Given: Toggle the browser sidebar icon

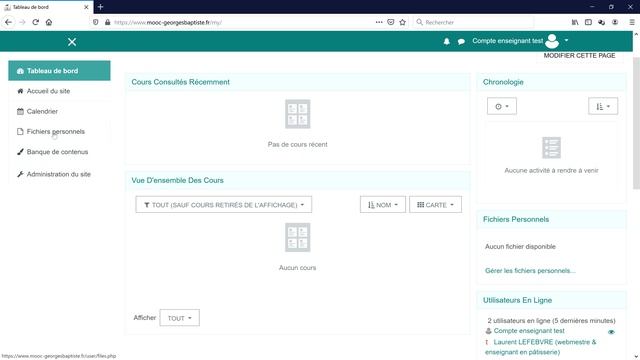Looking at the screenshot, I should (588, 22).
